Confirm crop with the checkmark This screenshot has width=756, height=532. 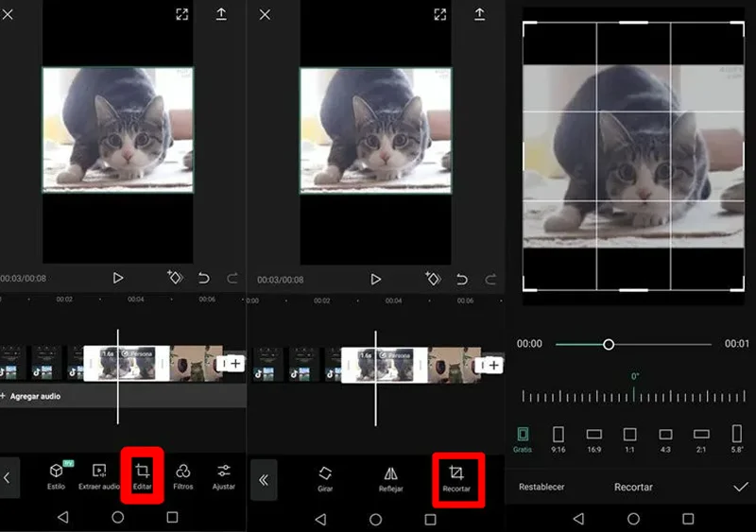[x=741, y=487]
